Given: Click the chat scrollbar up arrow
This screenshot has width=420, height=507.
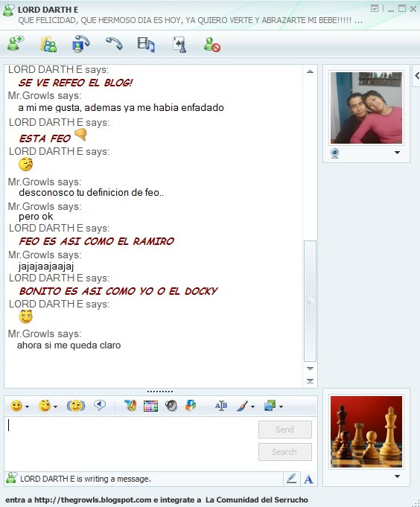Looking at the screenshot, I should tap(310, 71).
